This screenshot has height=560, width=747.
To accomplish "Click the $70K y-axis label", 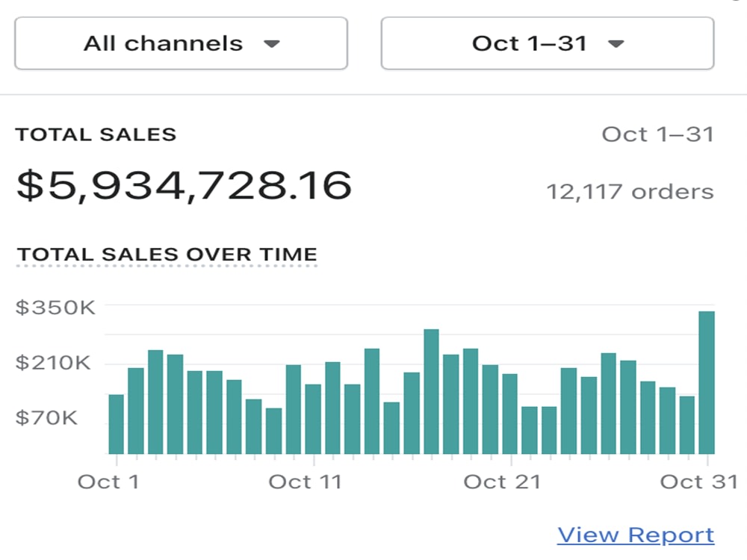I will point(46,418).
